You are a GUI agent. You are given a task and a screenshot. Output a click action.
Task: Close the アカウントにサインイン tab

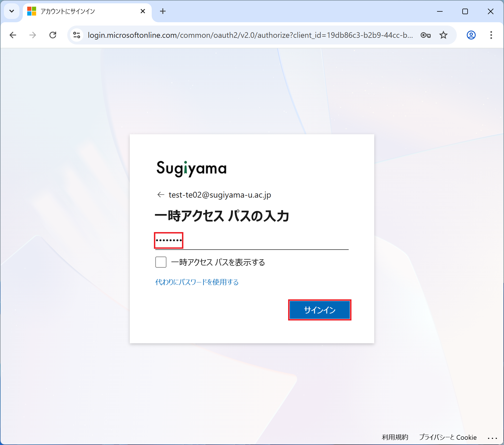143,11
